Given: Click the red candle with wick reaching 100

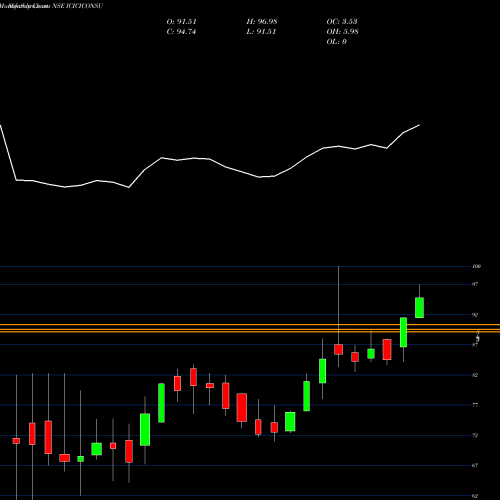Looking at the screenshot, I should point(339,349).
